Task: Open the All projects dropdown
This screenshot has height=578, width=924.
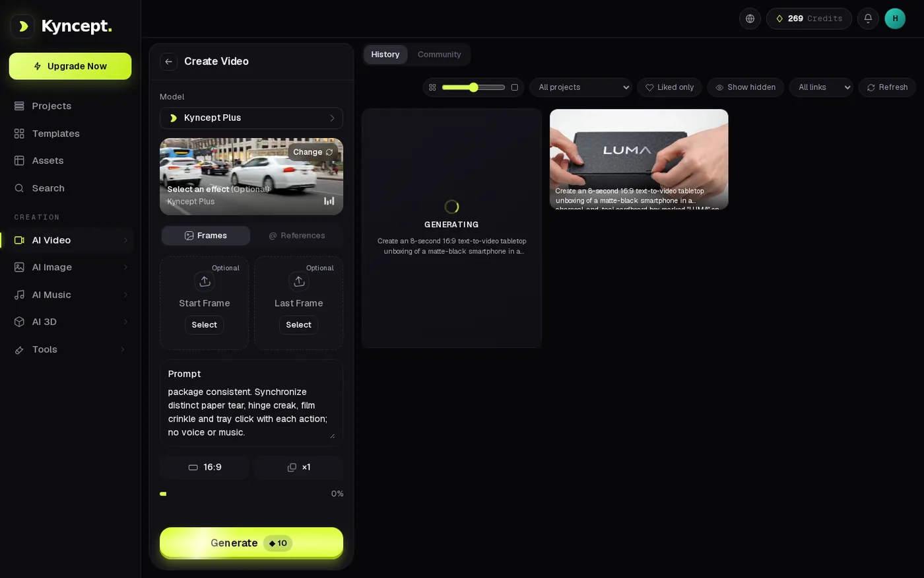Action: 581,87
